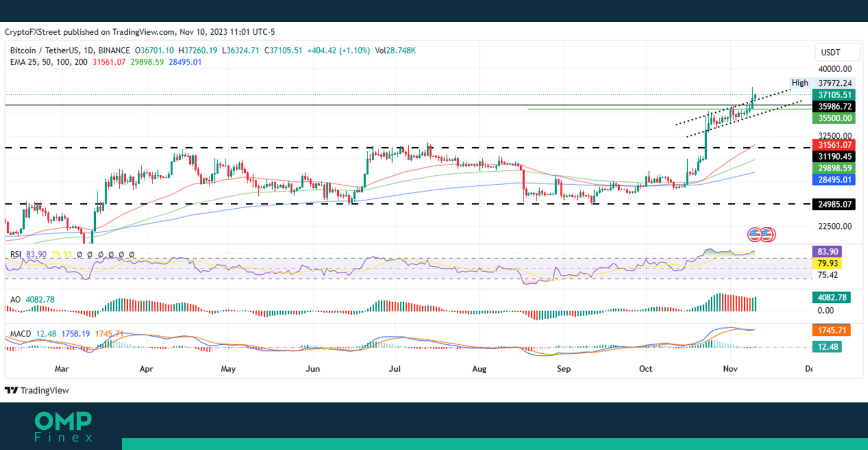
Task: Click the Mar label on time axis
Action: click(x=62, y=369)
